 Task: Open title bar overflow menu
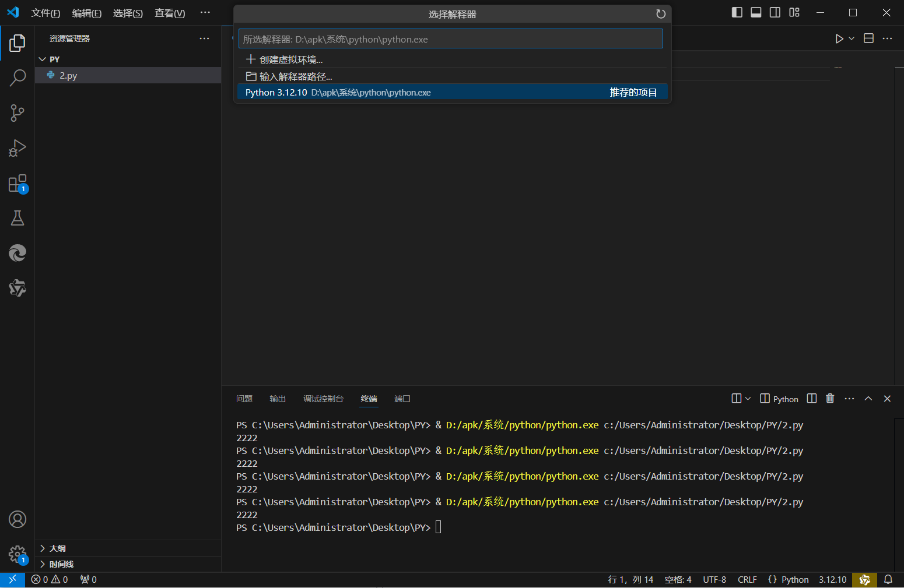tap(205, 12)
